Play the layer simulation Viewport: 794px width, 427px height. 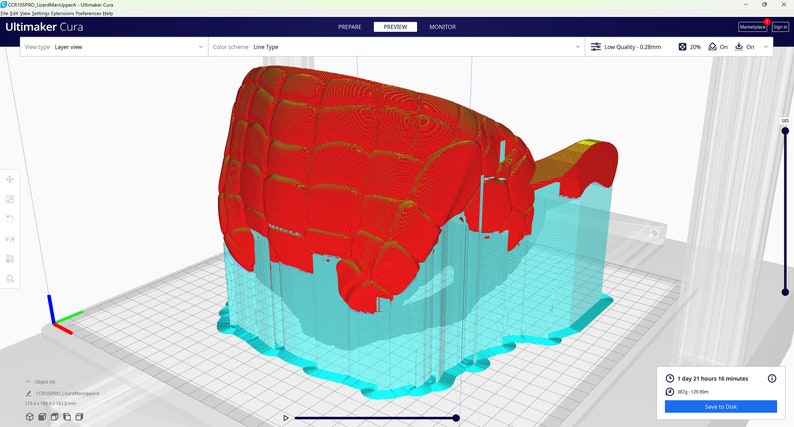point(286,418)
